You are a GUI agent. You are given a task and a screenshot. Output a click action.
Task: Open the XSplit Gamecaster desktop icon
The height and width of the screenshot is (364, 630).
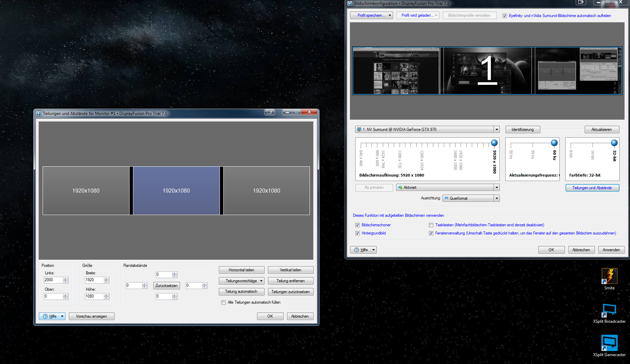pyautogui.click(x=609, y=343)
